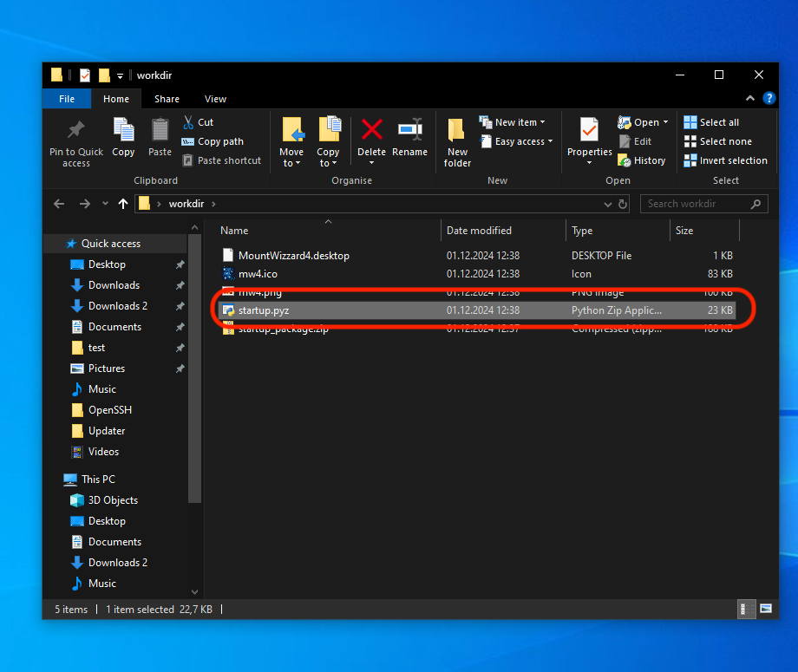The height and width of the screenshot is (672, 798).
Task: Click workdir in the address bar path
Action: [186, 204]
